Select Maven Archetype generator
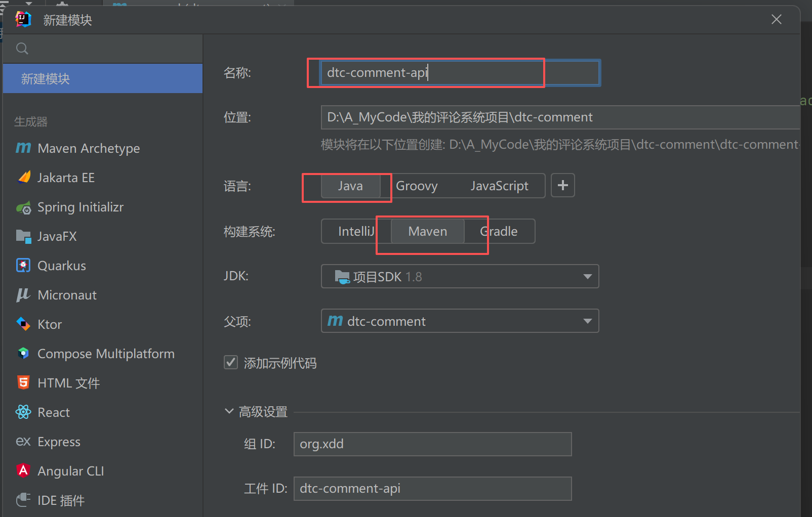 103,148
